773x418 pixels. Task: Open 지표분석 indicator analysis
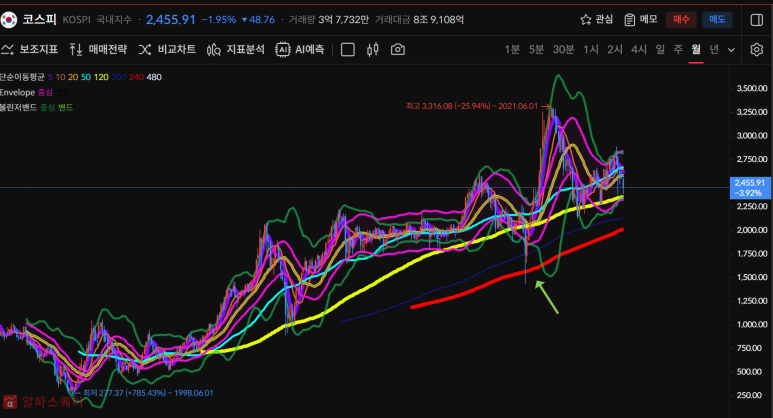tap(236, 49)
